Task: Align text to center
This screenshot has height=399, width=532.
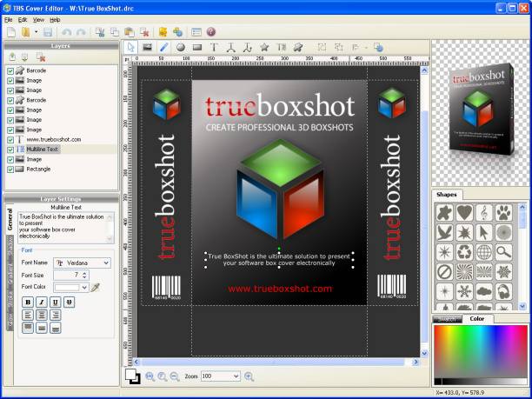Action: [42, 315]
